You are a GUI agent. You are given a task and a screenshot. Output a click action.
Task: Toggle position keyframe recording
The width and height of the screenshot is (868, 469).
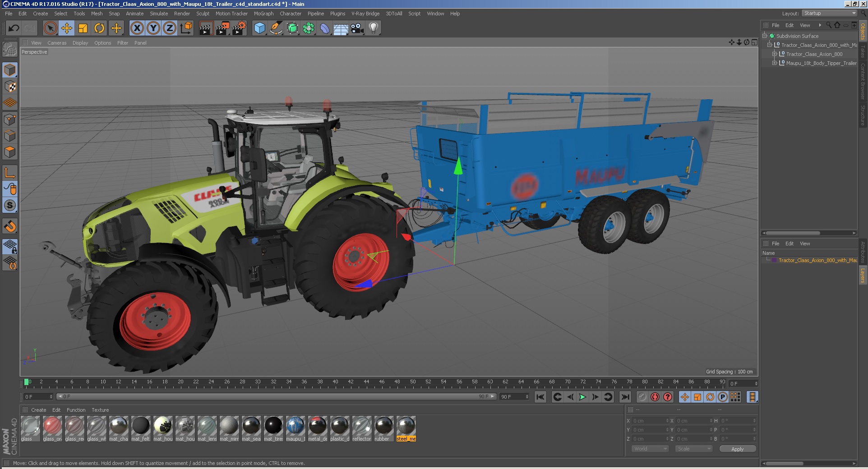(x=685, y=397)
